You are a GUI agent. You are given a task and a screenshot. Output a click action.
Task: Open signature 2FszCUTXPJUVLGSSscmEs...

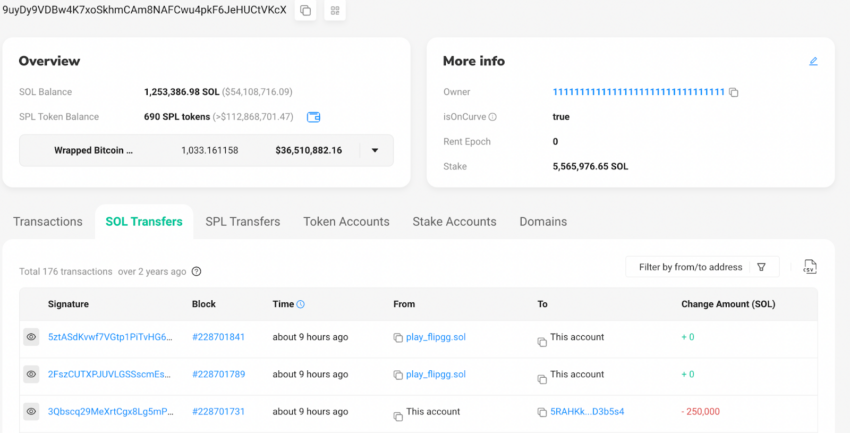click(110, 374)
